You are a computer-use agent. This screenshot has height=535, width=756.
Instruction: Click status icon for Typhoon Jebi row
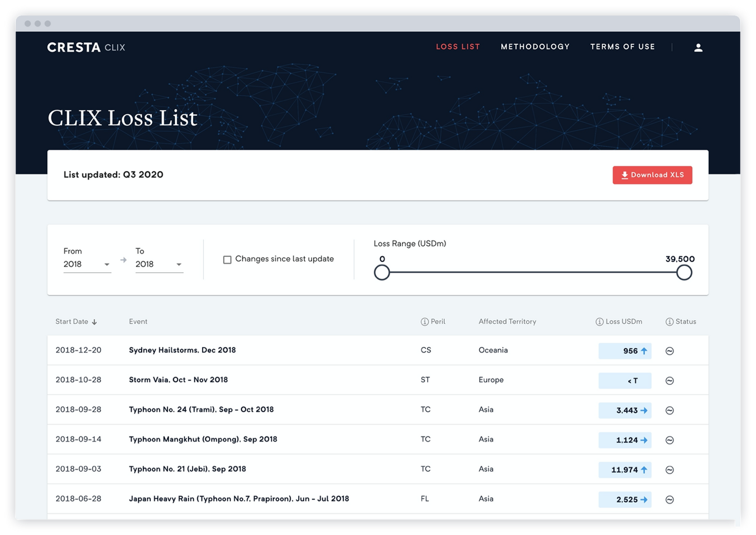click(670, 470)
